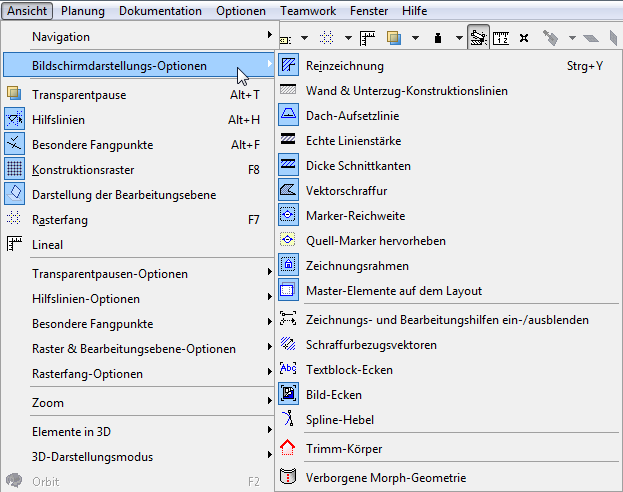Screen dimensions: 623x492
Task: Toggle Echte Linienstärke option
Action: click(448, 141)
